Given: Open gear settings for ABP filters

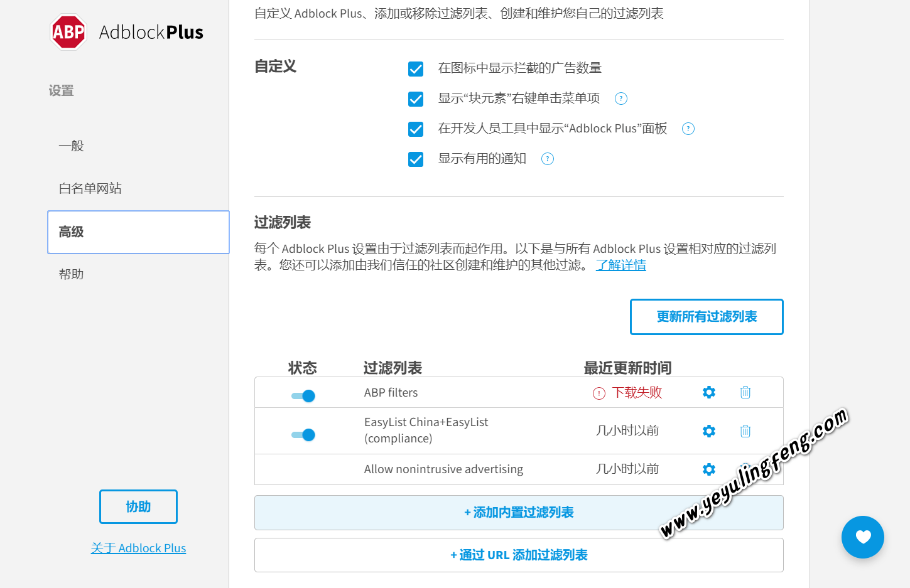Looking at the screenshot, I should [x=709, y=392].
